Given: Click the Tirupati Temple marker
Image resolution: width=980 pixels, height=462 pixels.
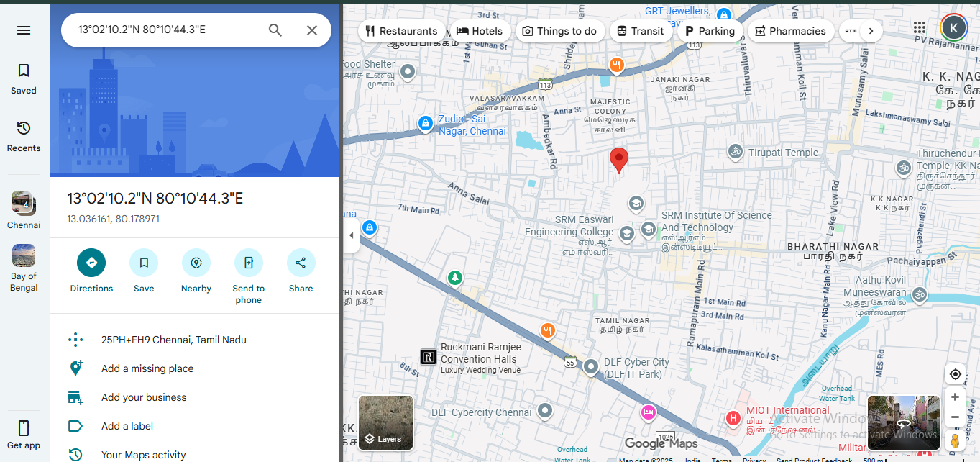Looking at the screenshot, I should [735, 152].
